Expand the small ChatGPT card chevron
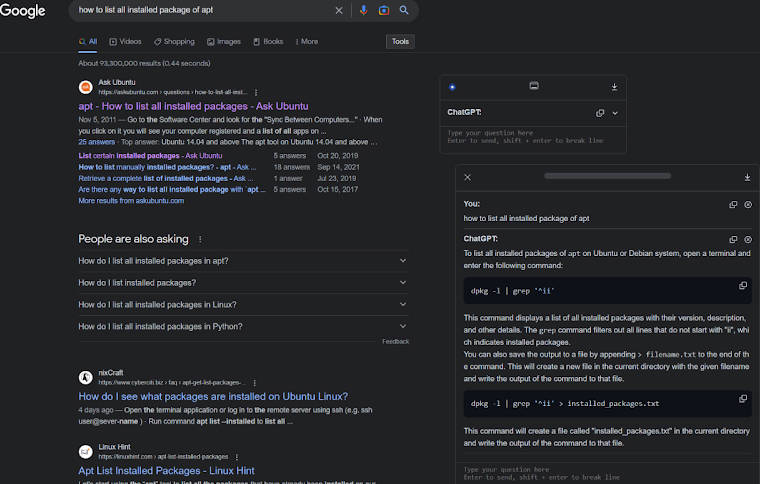The width and height of the screenshot is (760, 484). coord(615,113)
